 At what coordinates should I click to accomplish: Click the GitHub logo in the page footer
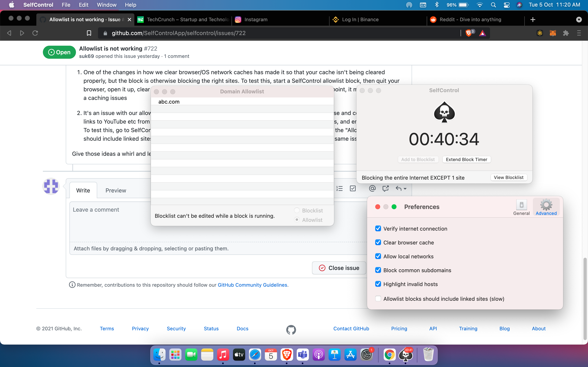(x=291, y=330)
